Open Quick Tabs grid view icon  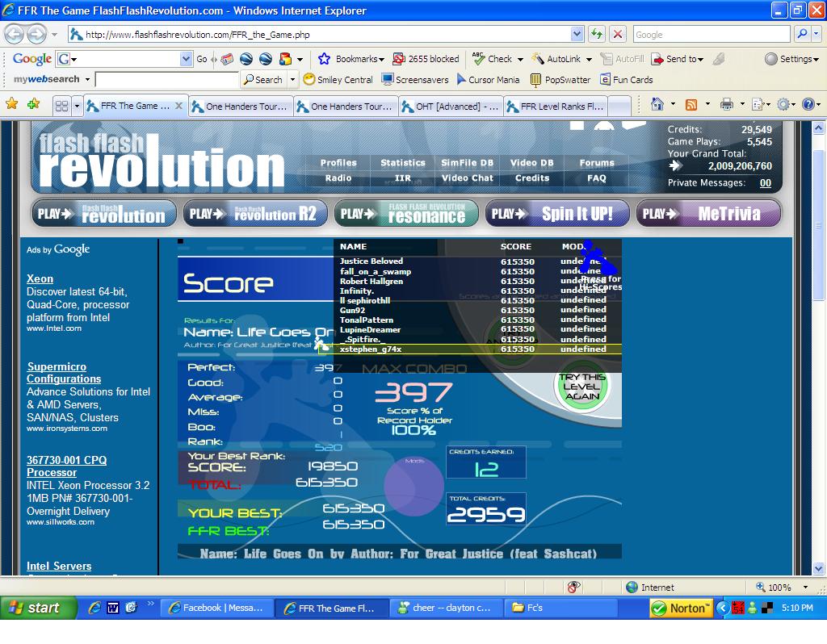[61, 106]
